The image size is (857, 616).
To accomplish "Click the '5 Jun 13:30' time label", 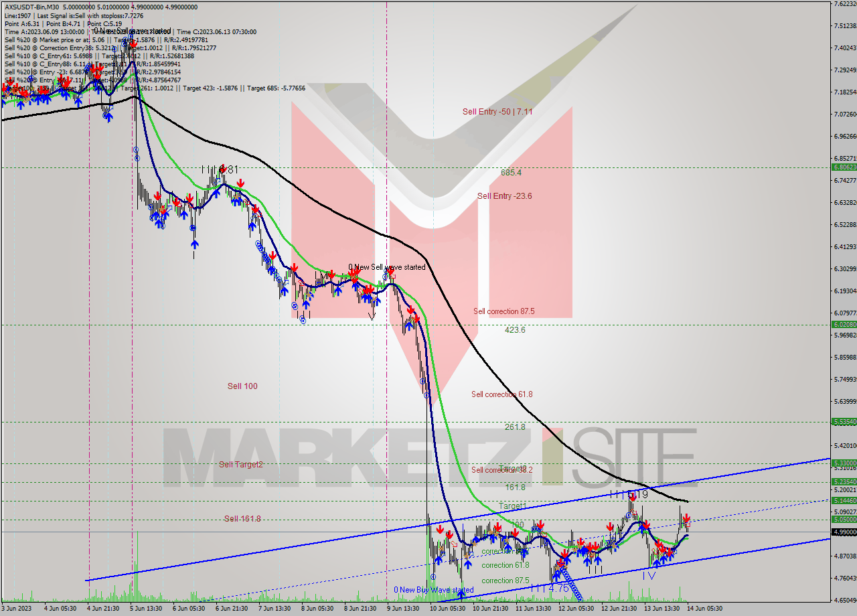I will tap(145, 609).
